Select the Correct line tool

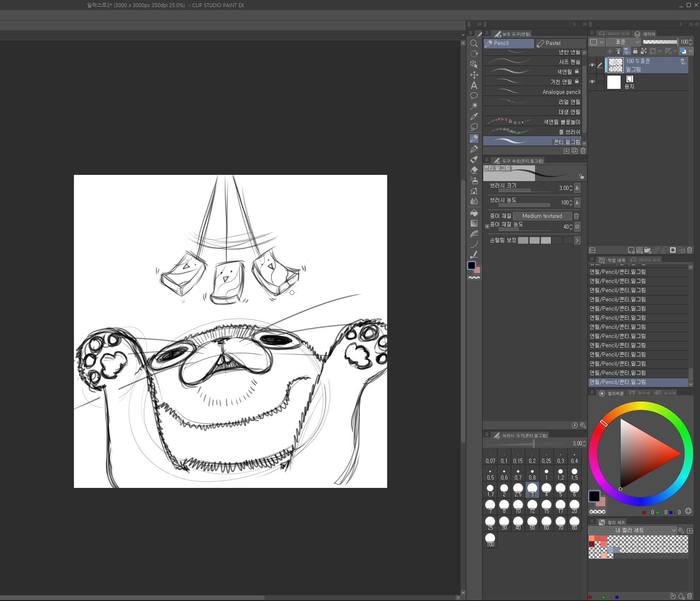point(474,255)
